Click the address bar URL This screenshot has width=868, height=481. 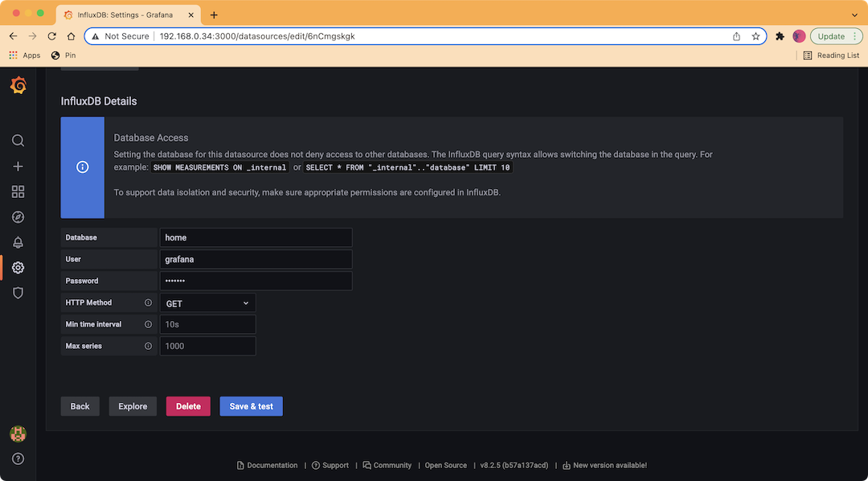257,36
